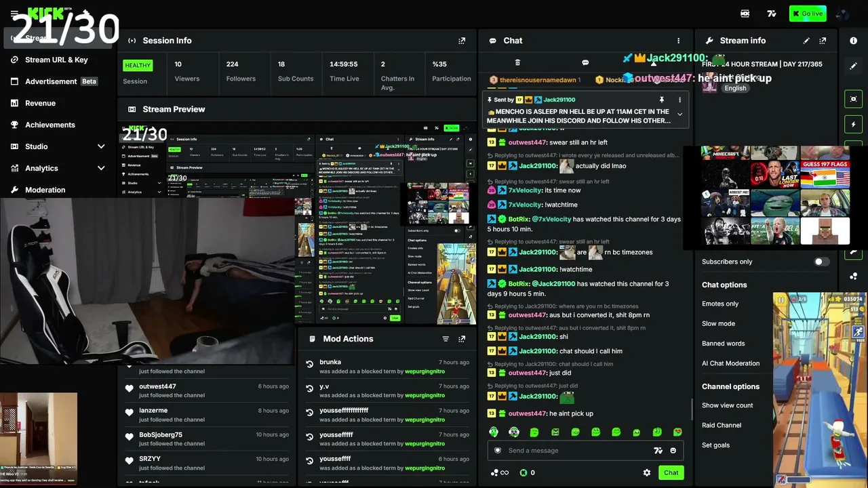Click the HEALTHY session status badge
This screenshot has width=868, height=488.
click(x=138, y=66)
